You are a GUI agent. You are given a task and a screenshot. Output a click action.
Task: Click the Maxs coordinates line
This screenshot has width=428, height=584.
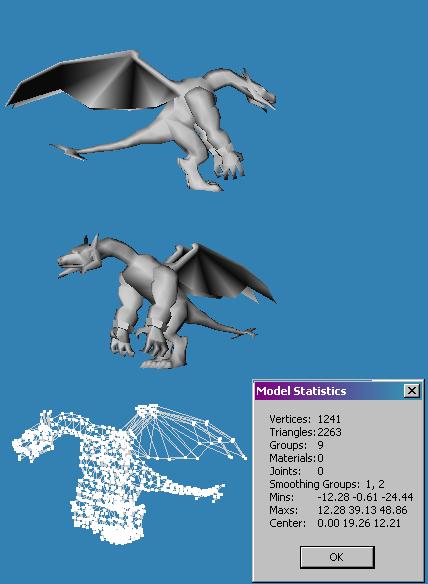click(x=338, y=510)
